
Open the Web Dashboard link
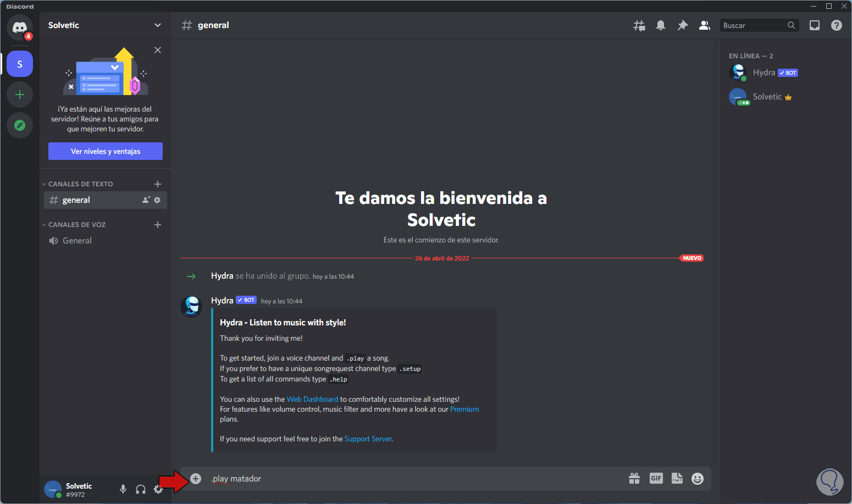(312, 400)
